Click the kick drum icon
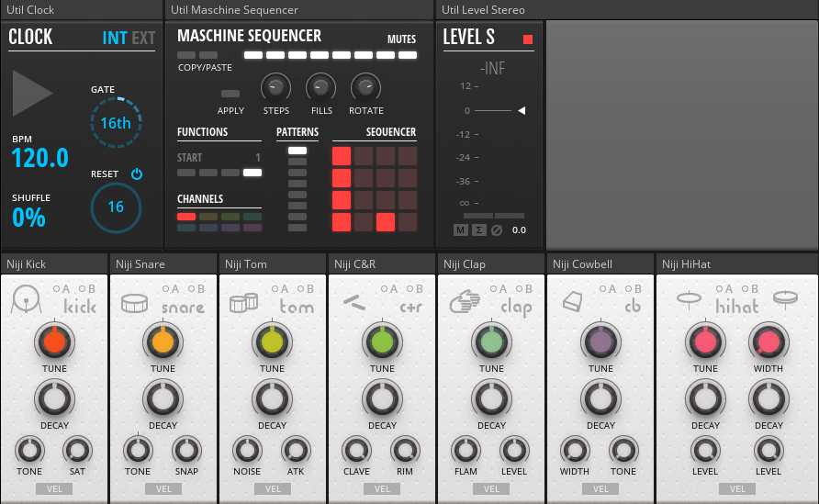This screenshot has height=504, width=819. coord(26,299)
